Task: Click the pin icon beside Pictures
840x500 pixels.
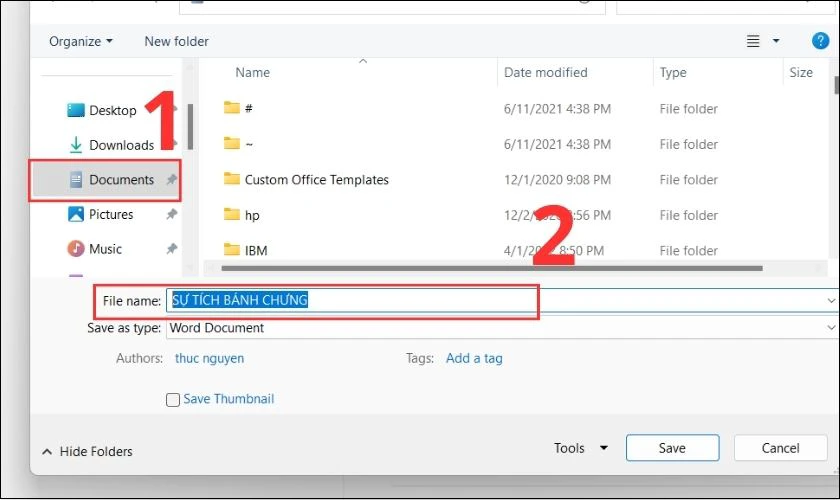Action: coord(171,214)
